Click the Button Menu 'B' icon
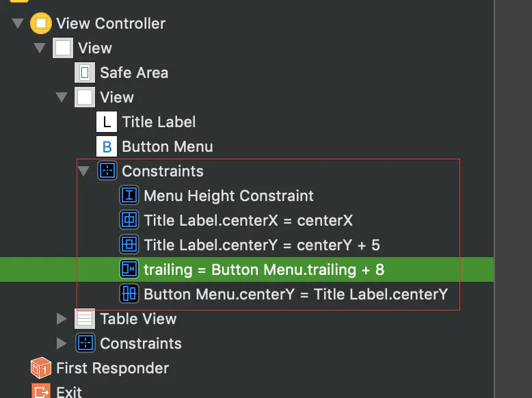The image size is (532, 398). [107, 146]
